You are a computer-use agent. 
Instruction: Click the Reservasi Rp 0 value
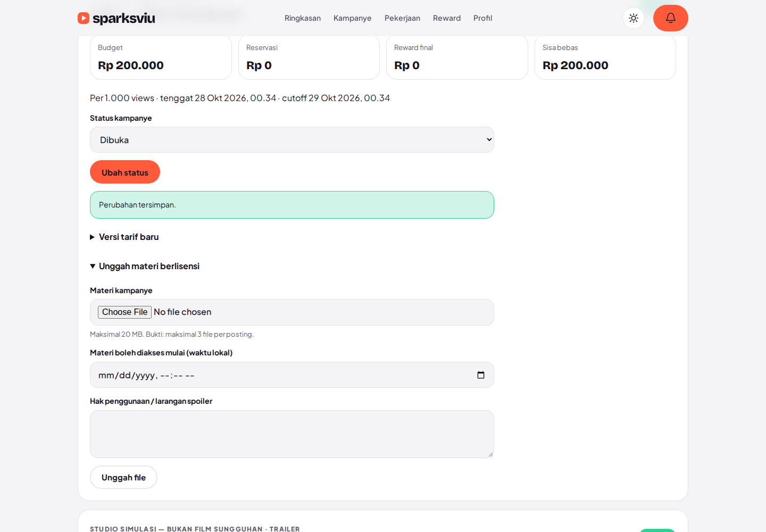coord(259,65)
